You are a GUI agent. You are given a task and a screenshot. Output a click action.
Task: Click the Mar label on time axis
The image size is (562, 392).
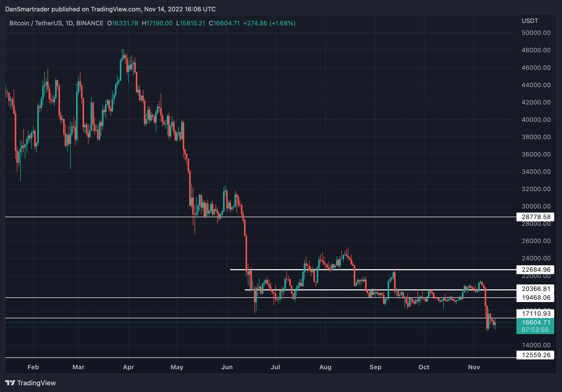click(78, 367)
